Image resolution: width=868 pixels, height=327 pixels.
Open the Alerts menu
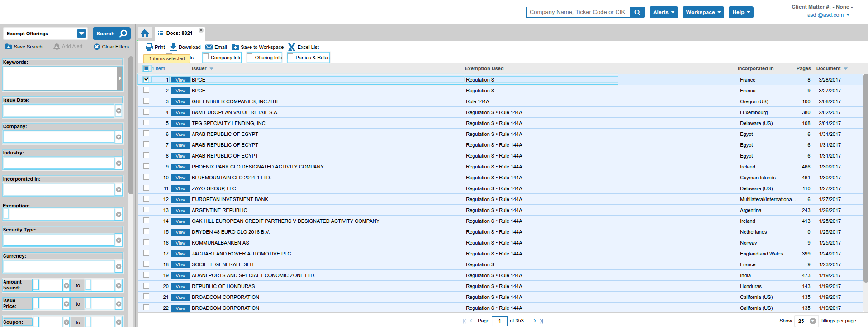(664, 12)
